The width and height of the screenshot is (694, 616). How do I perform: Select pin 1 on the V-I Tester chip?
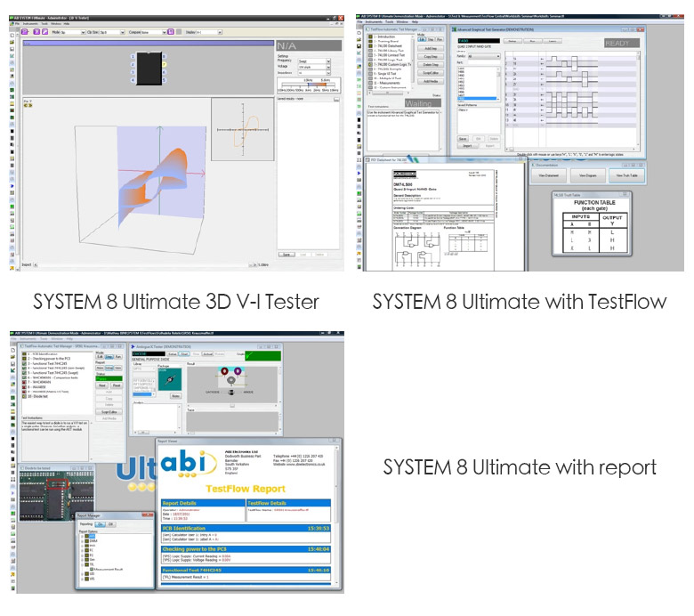133,56
